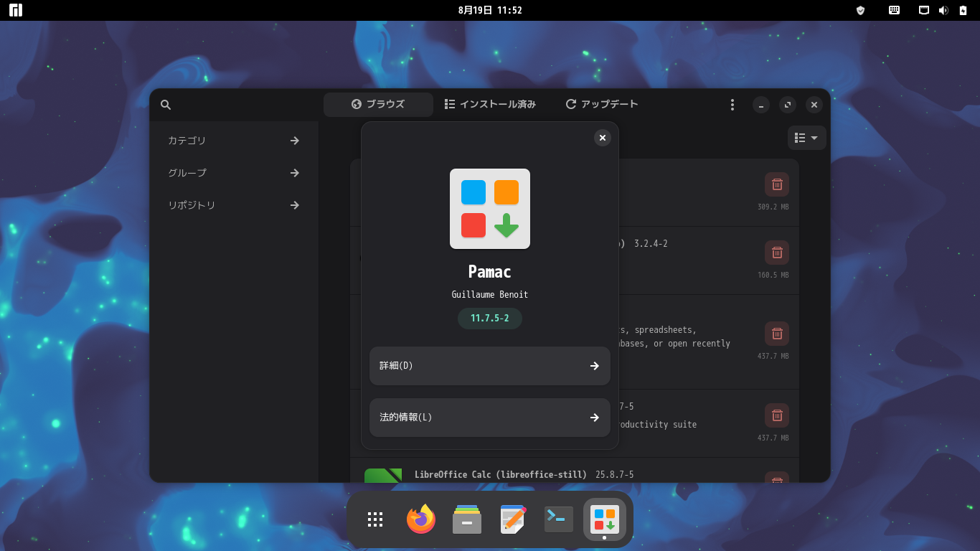Click the 11.7.5-2 version badge
The height and width of the screenshot is (551, 980).
490,318
